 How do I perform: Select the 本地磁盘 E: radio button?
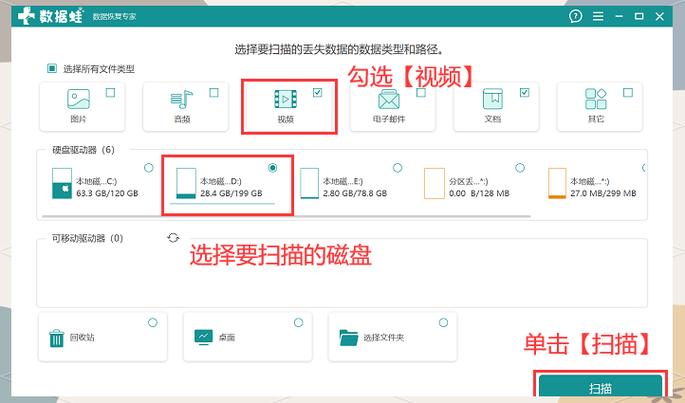pos(397,168)
